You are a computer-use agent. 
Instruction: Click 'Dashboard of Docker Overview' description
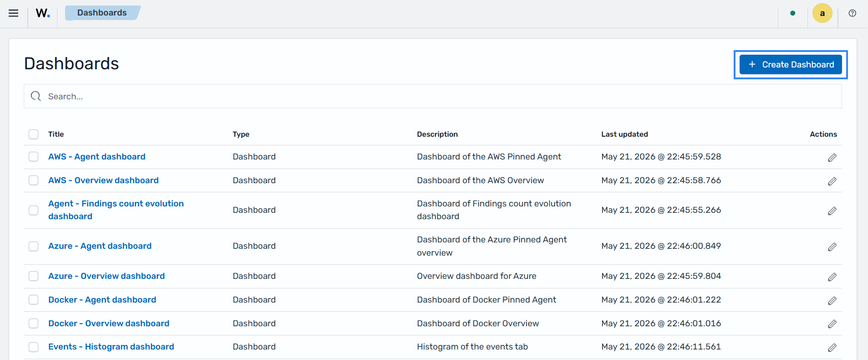[x=478, y=324]
